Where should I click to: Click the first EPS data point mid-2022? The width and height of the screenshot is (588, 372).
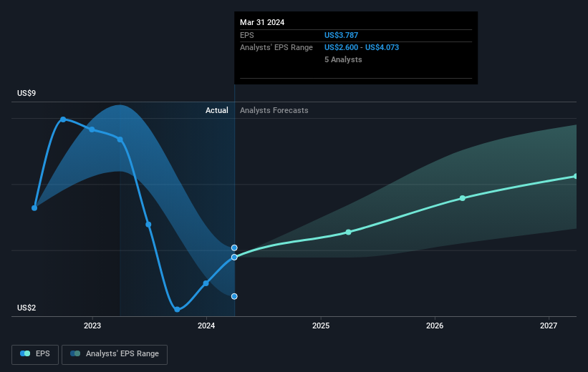click(34, 208)
